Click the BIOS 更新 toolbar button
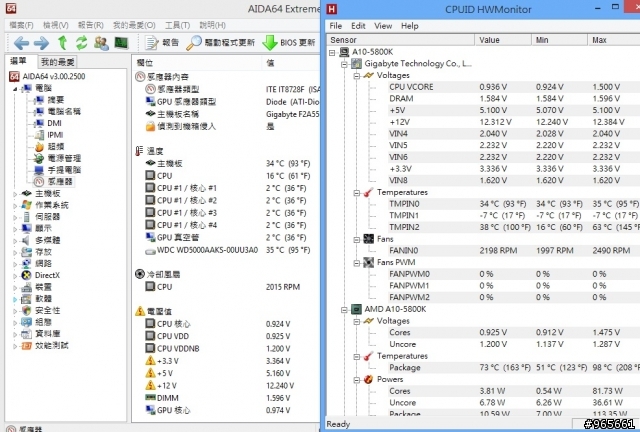 (x=289, y=42)
